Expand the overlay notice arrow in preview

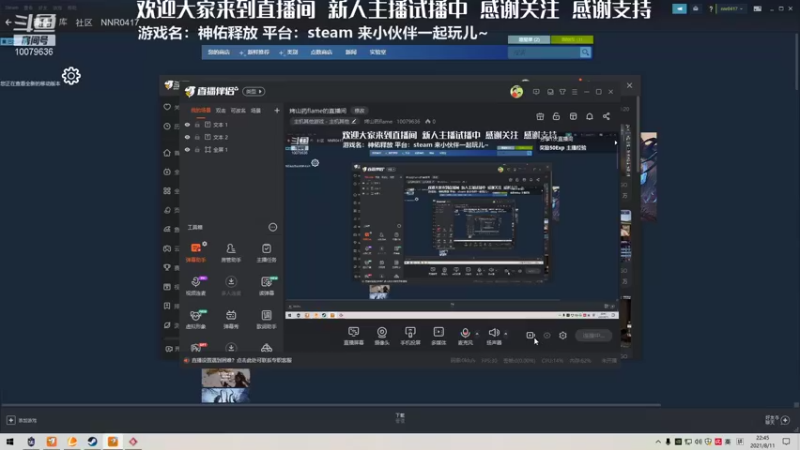(x=615, y=143)
